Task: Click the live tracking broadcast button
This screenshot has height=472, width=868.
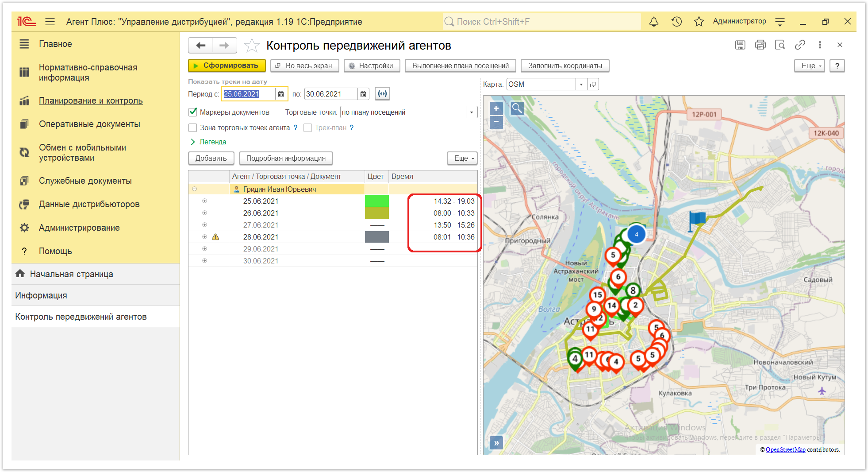Action: [x=382, y=93]
